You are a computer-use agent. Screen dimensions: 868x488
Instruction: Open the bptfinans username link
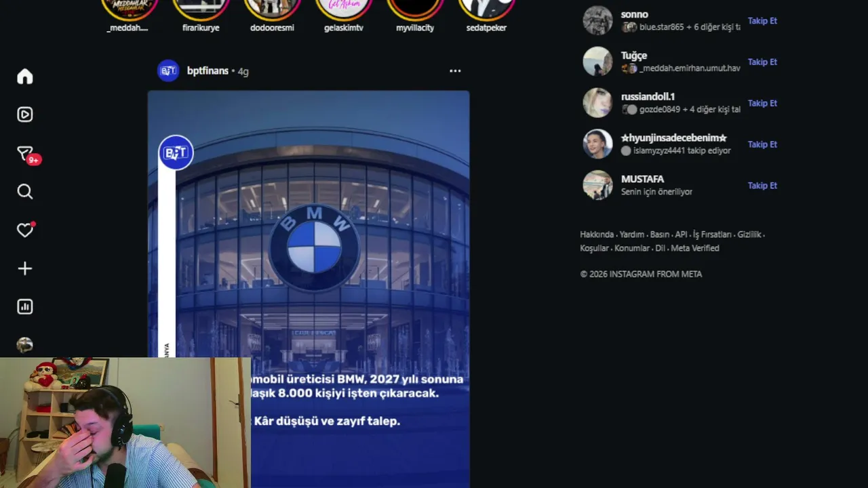208,70
